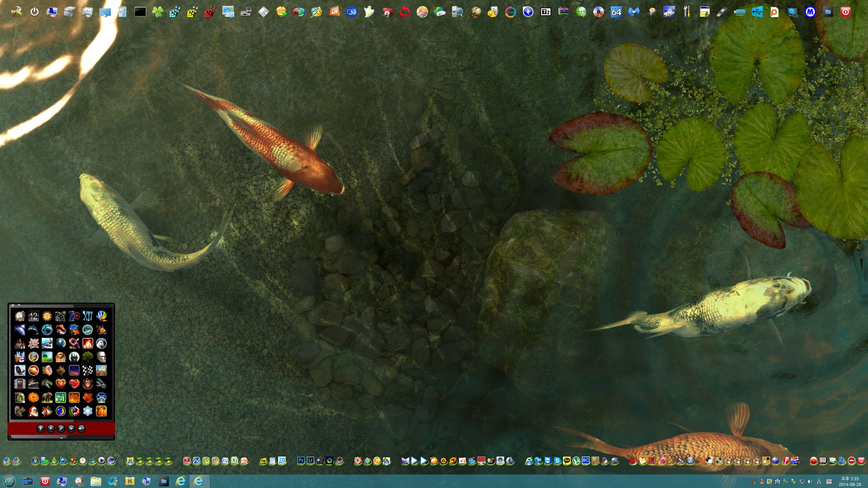Screen dimensions: 868x488
Task: Launch the white ghost icon
Action: click(369, 12)
